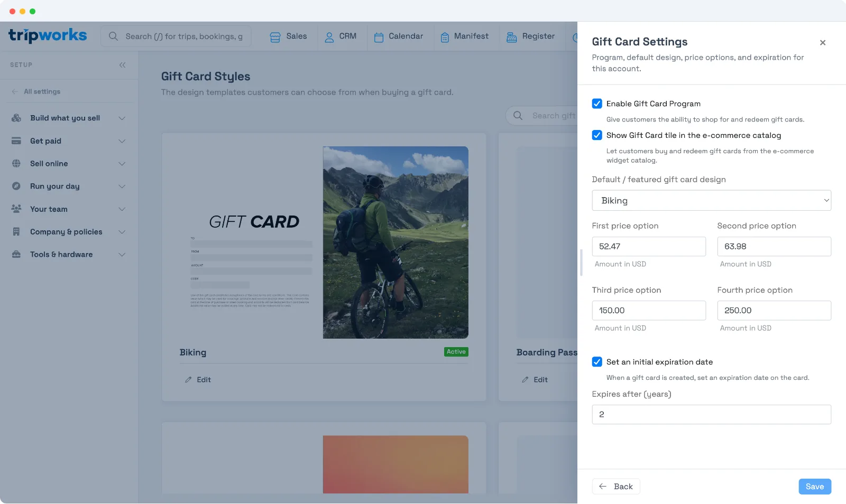The width and height of the screenshot is (846, 504).
Task: Click the pencil icon for Boarding Pass card
Action: click(525, 380)
